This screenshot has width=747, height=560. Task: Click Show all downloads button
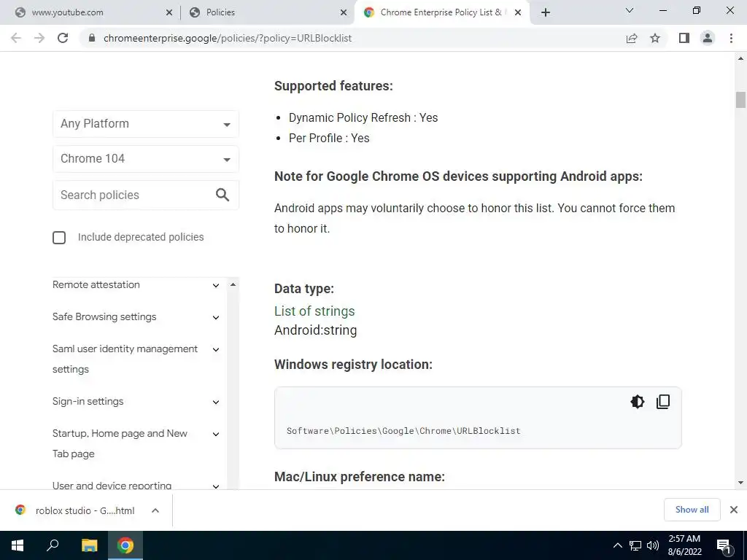pos(692,510)
